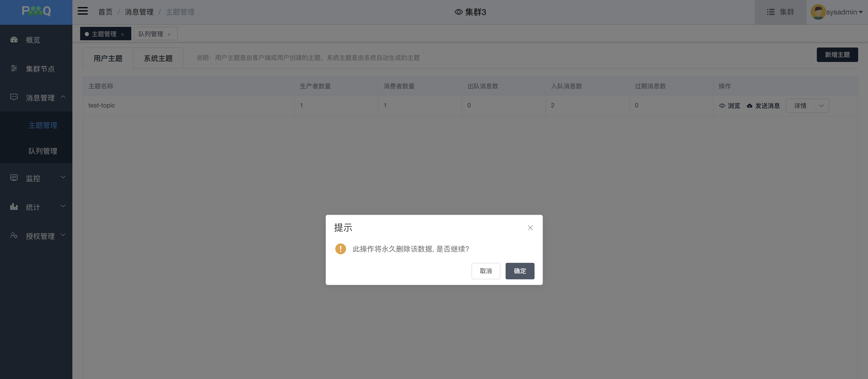The image size is (868, 379).
Task: Click 发送消息 for test-topic
Action: point(763,106)
